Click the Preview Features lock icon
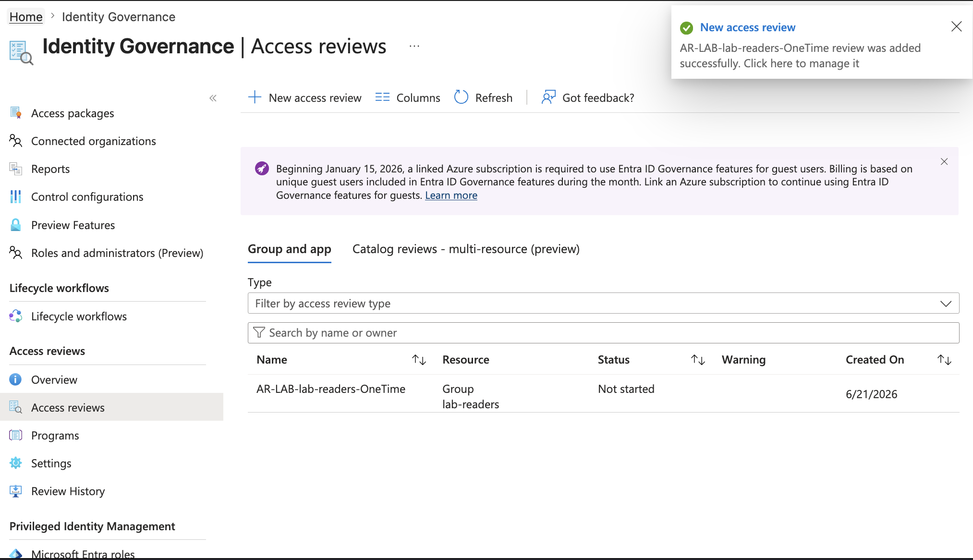Viewport: 973px width, 560px height. (16, 225)
